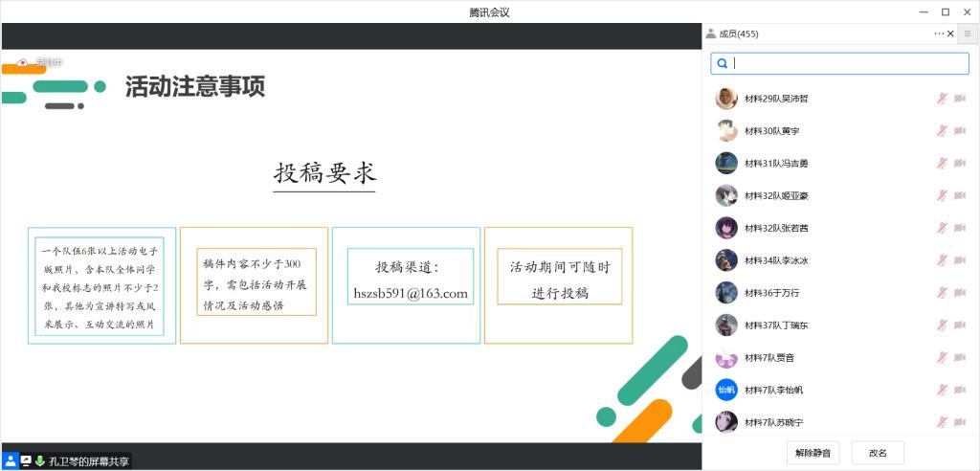The height and width of the screenshot is (471, 980).
Task: Select member 材料37队丁瑞东 in the list
Action: (776, 325)
